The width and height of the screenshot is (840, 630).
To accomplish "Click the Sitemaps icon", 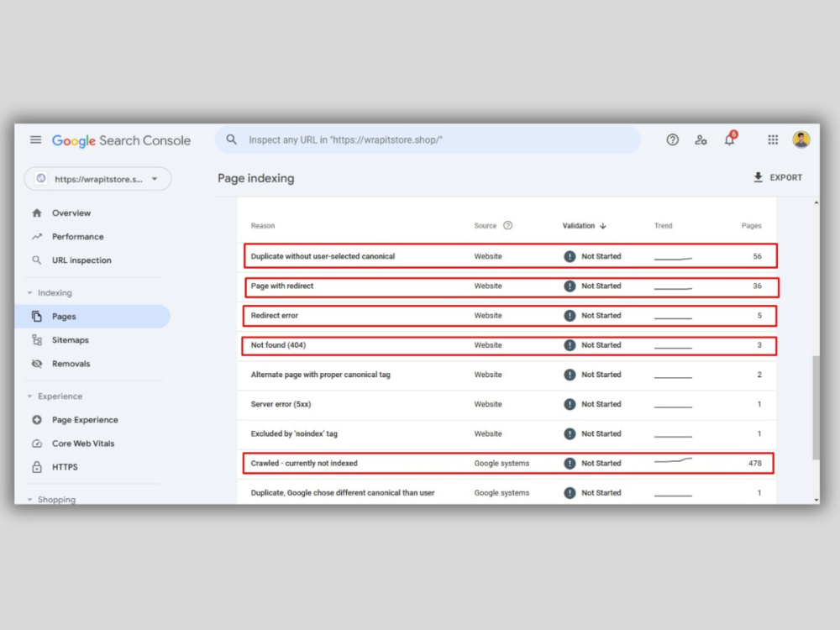I will [x=37, y=339].
